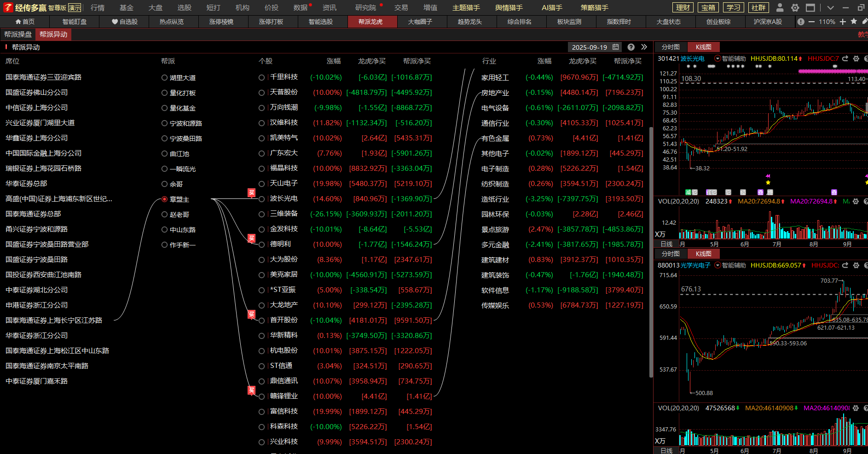Screen dimensions: 868x454
Task: Click the 买 badge next to 赣锋锂业
Action: [252, 390]
